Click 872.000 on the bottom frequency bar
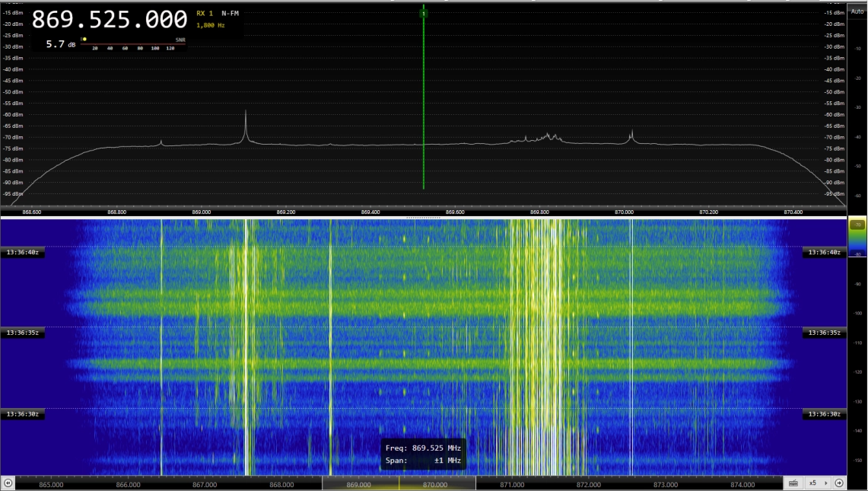This screenshot has width=868, height=491. pyautogui.click(x=589, y=484)
